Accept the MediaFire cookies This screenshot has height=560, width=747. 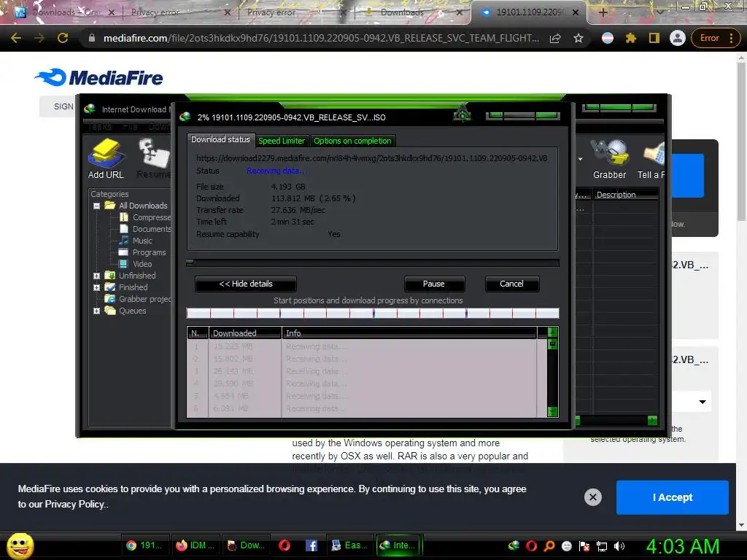click(672, 497)
